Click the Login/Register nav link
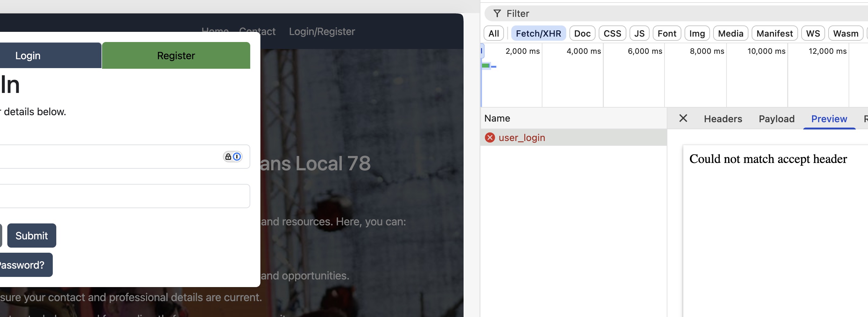Screen dimensions: 868x317 tap(322, 32)
